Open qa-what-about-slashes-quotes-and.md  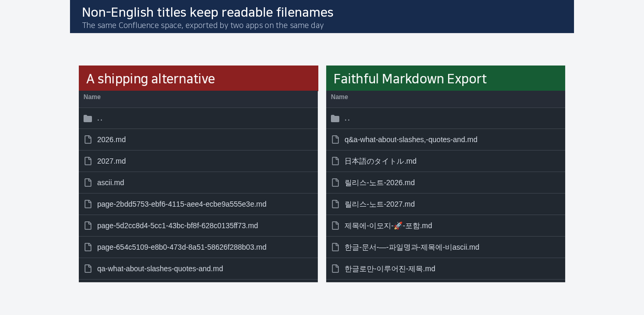click(x=160, y=269)
